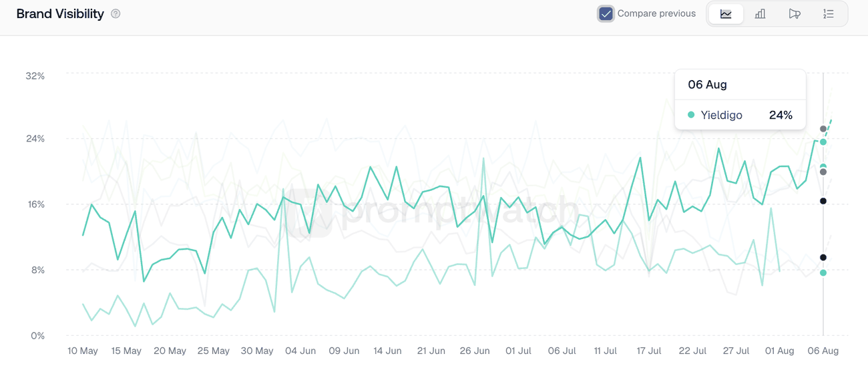Click the 24% value in the tooltip
The width and height of the screenshot is (868, 384).
(781, 115)
